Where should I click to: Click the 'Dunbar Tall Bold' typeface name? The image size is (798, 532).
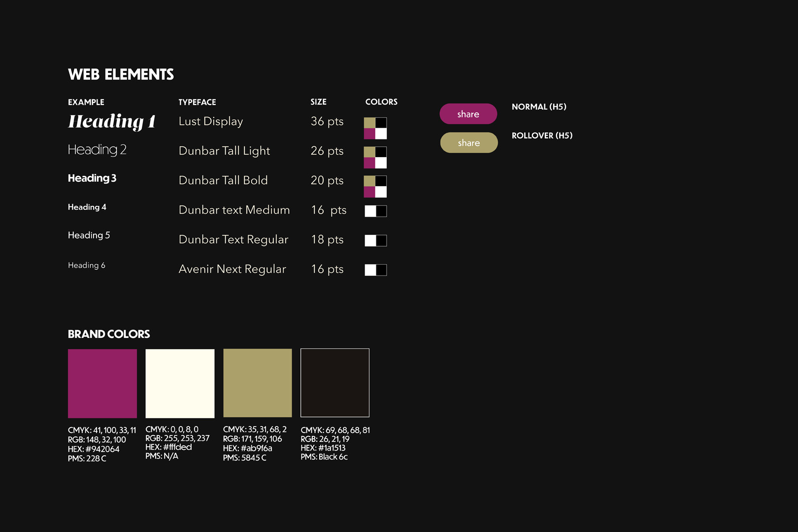click(223, 180)
